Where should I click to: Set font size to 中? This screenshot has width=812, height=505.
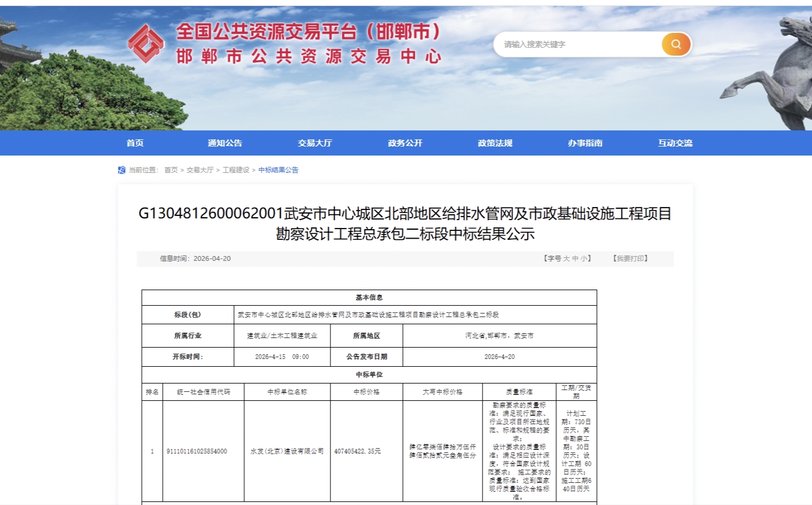point(575,258)
